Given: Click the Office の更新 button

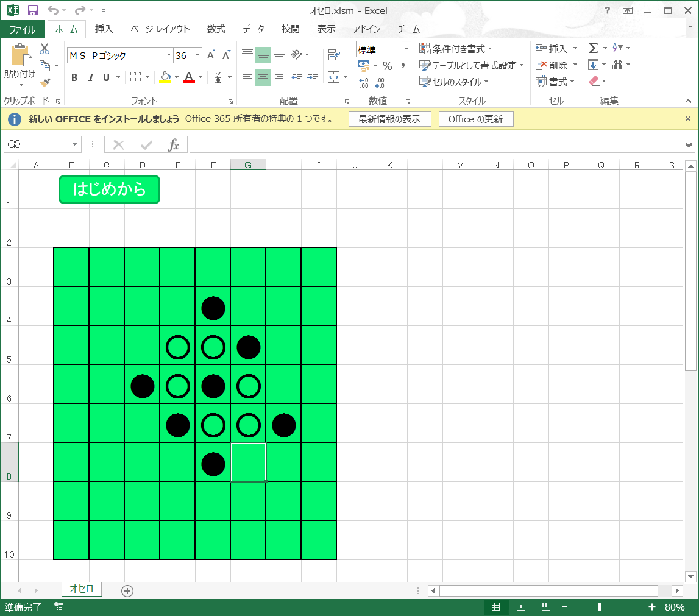Looking at the screenshot, I should click(x=475, y=119).
